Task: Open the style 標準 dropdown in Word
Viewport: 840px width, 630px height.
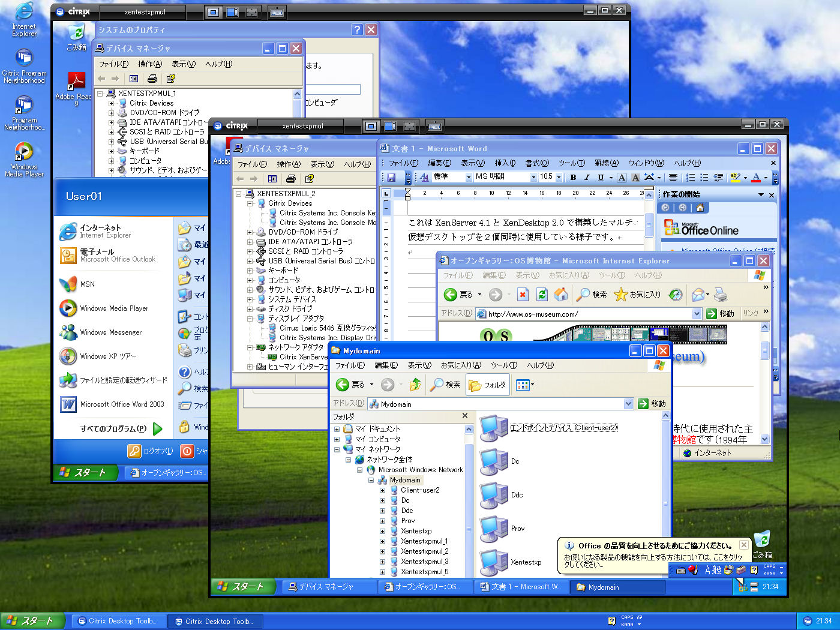Action: [x=469, y=177]
